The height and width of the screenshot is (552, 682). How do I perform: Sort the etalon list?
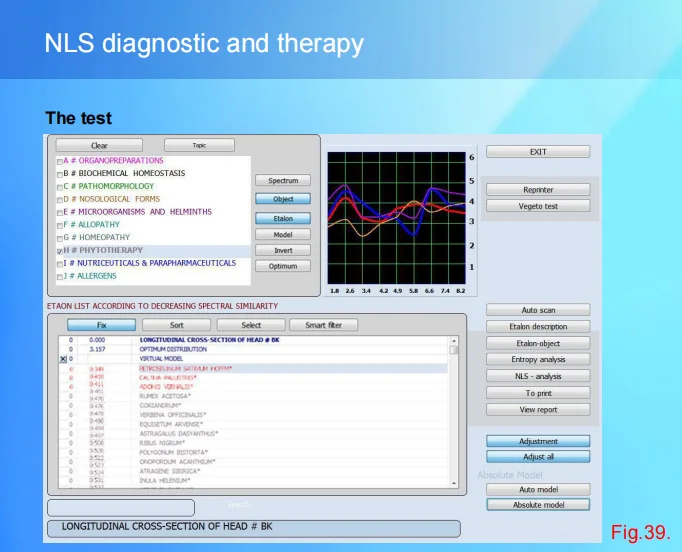pyautogui.click(x=176, y=325)
